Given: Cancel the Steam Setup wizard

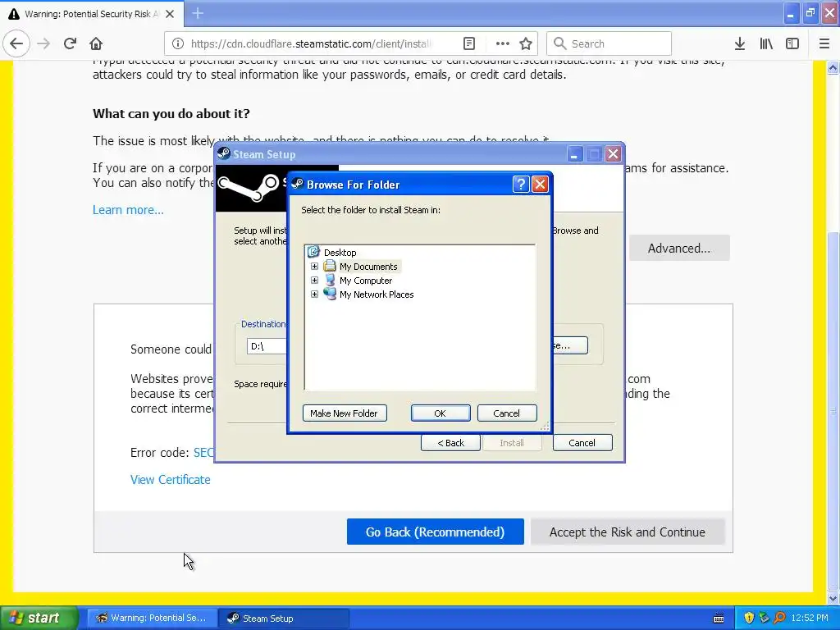Looking at the screenshot, I should click(x=582, y=443).
